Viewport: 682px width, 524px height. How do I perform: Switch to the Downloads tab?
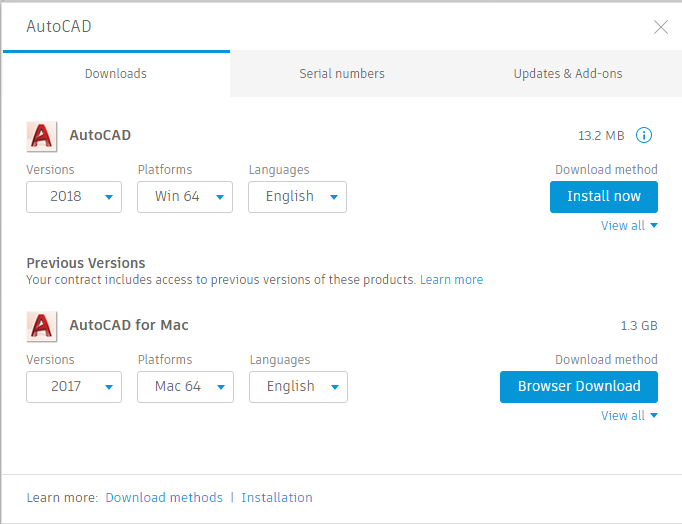click(x=116, y=73)
